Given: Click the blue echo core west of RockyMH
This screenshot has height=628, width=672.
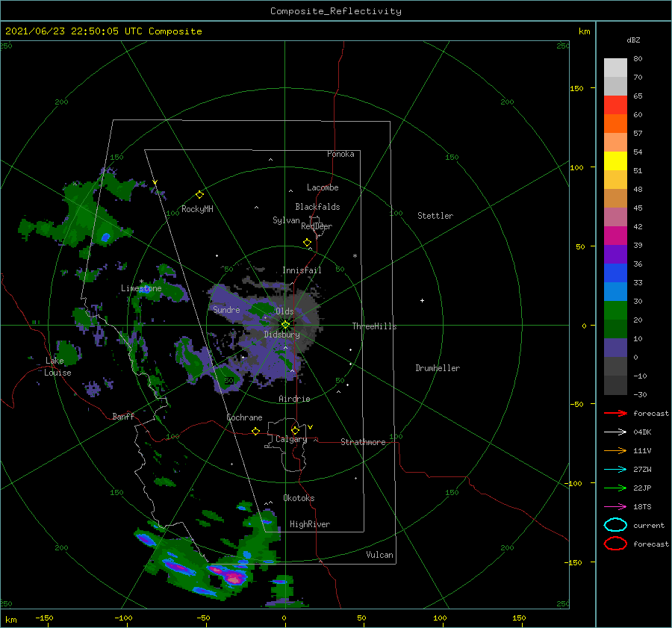Looking at the screenshot, I should coord(105,237).
